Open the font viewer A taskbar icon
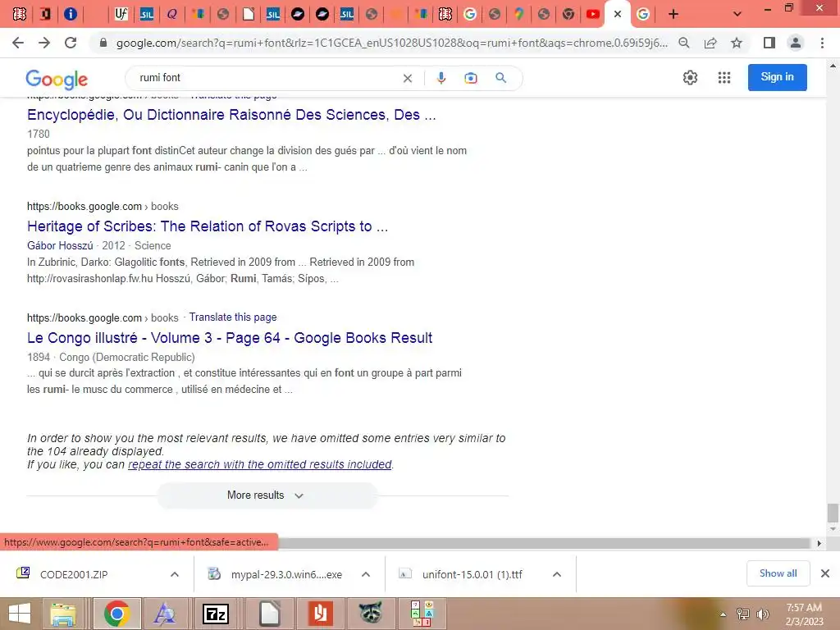The height and width of the screenshot is (630, 840). click(164, 614)
